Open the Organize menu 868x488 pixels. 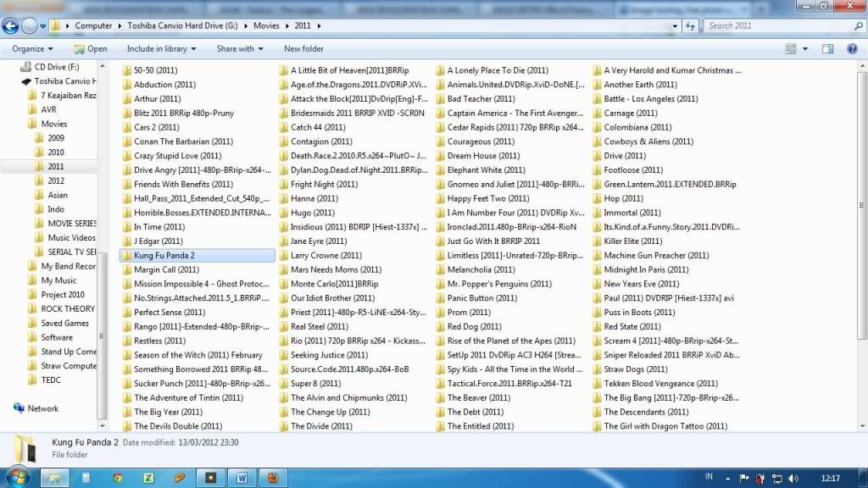pyautogui.click(x=32, y=48)
